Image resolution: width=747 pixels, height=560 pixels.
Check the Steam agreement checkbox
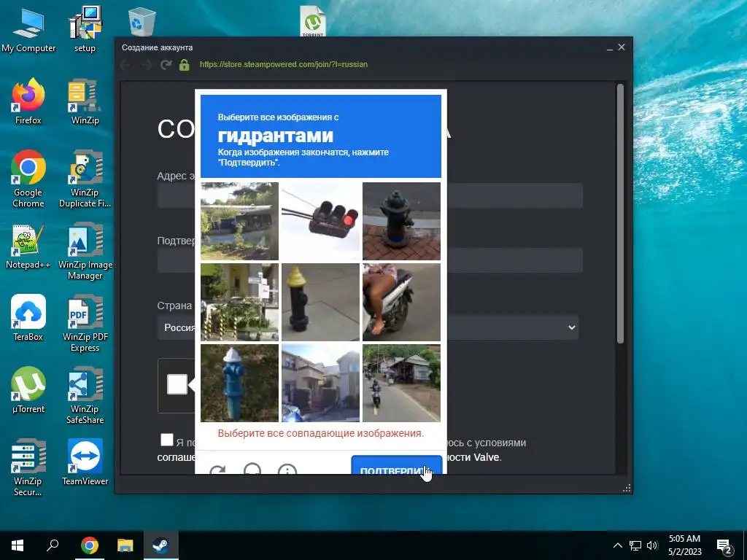point(167,440)
